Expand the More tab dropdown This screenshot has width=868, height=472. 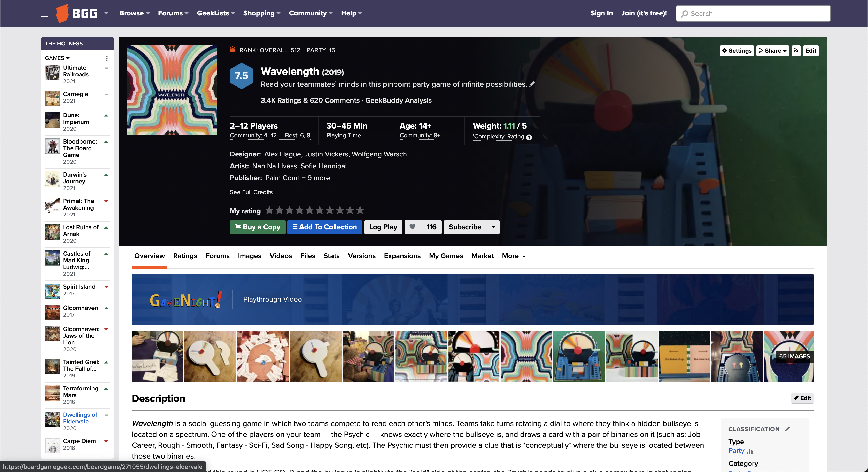[x=514, y=256]
